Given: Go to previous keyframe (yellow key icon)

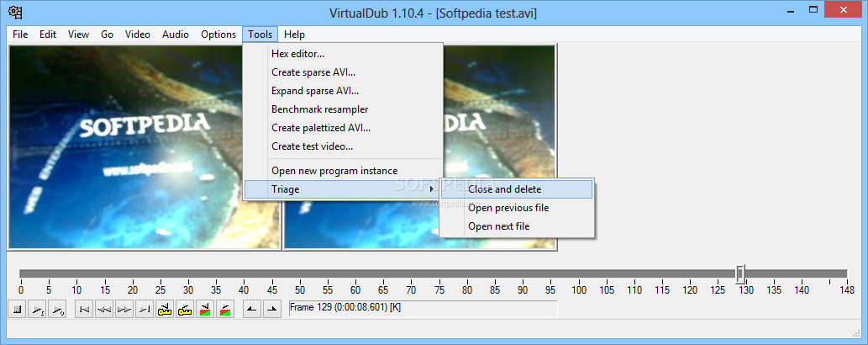Looking at the screenshot, I should pos(165,310).
